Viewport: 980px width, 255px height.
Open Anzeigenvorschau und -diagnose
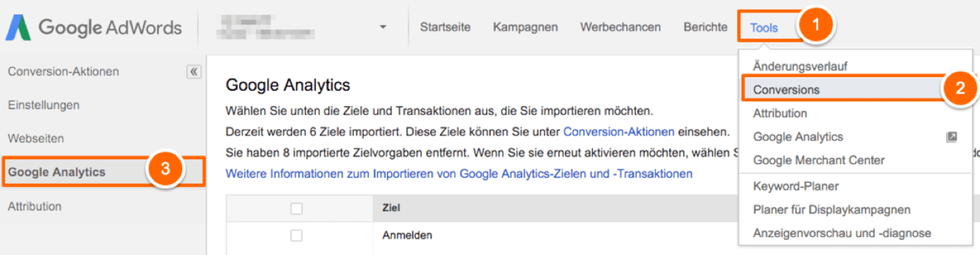pos(842,233)
